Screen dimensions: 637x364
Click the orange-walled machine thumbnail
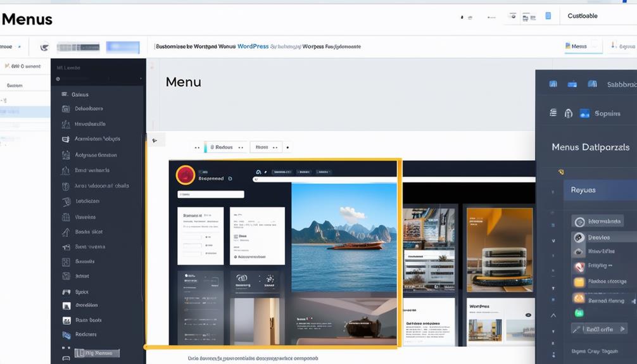tap(500, 250)
